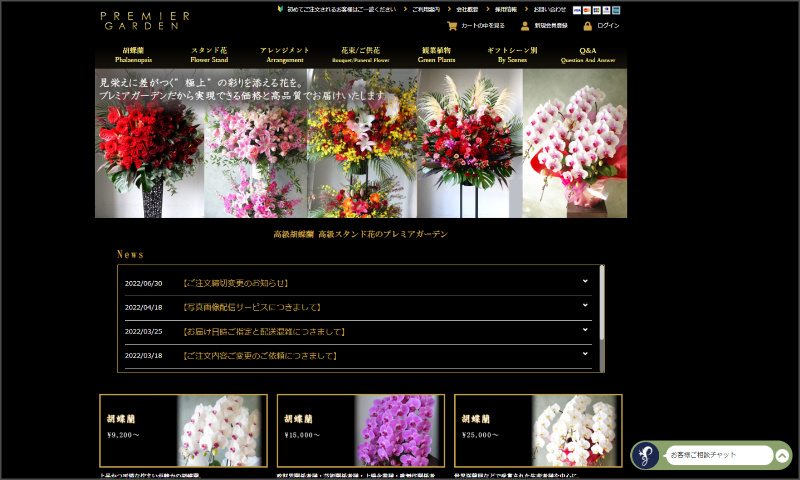Screen dimensions: 800x480
Task: Expand chat widget with up arrow
Action: tap(781, 455)
